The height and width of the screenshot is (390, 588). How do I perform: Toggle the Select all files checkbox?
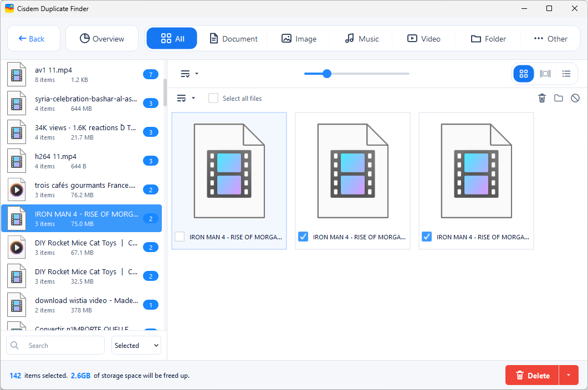213,98
